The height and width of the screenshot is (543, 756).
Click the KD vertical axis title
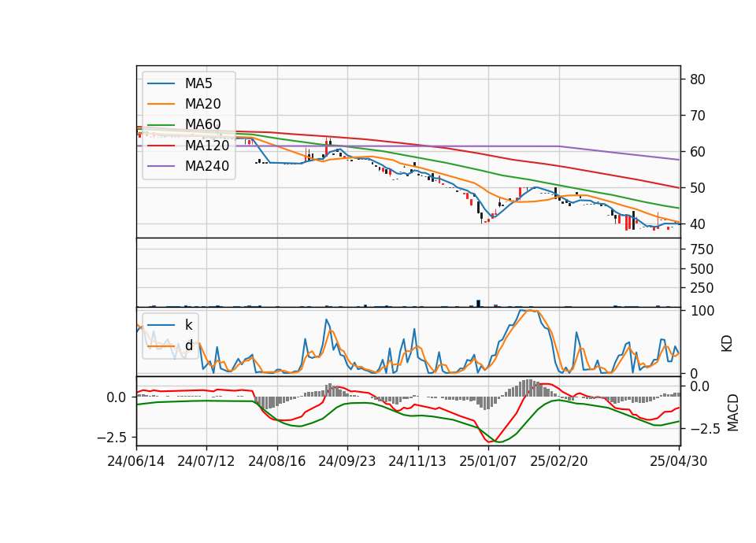[x=727, y=344]
